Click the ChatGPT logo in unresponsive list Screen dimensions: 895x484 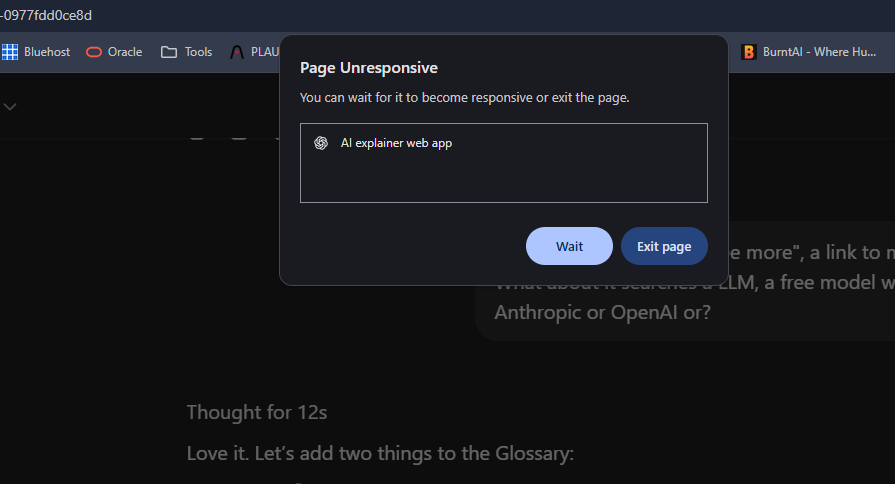[x=321, y=143]
